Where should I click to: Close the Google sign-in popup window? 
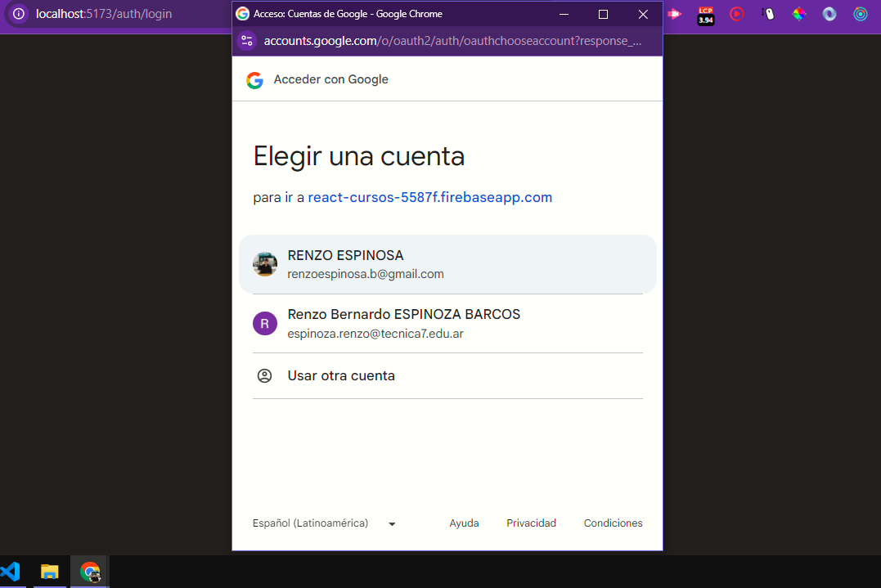point(643,14)
